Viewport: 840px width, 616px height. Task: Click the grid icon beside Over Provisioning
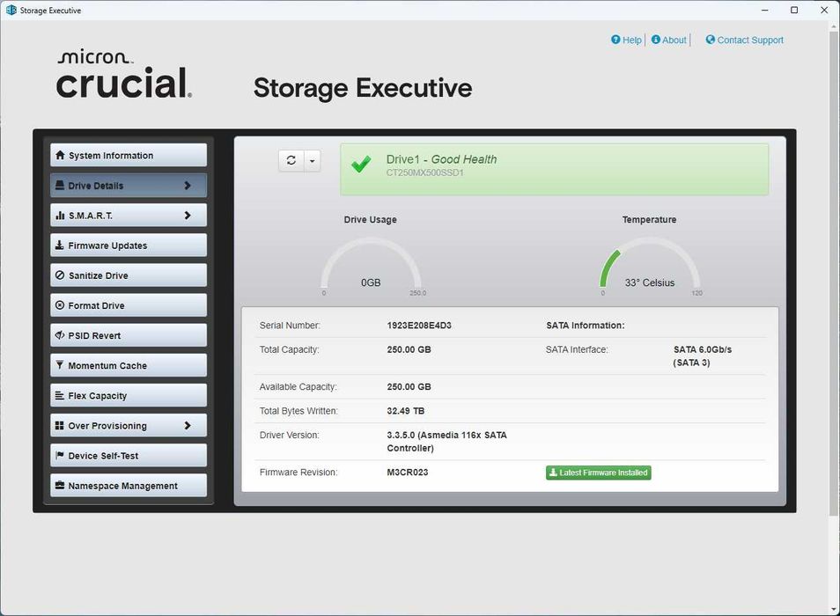(60, 425)
